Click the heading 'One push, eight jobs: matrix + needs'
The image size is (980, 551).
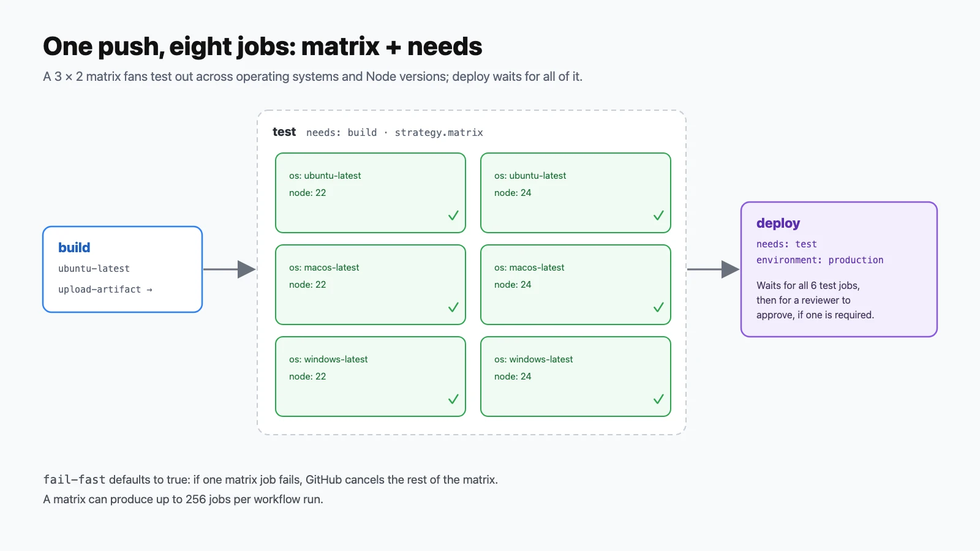262,47
